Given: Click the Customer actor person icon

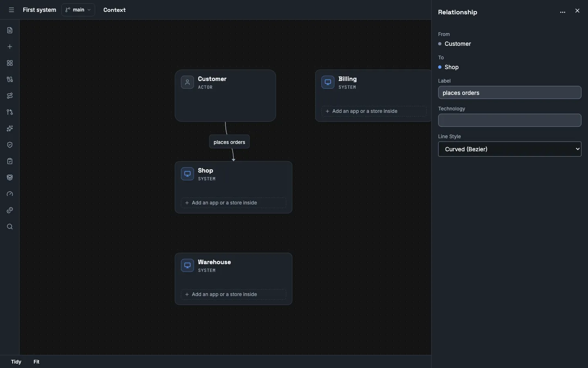Looking at the screenshot, I should point(187,82).
